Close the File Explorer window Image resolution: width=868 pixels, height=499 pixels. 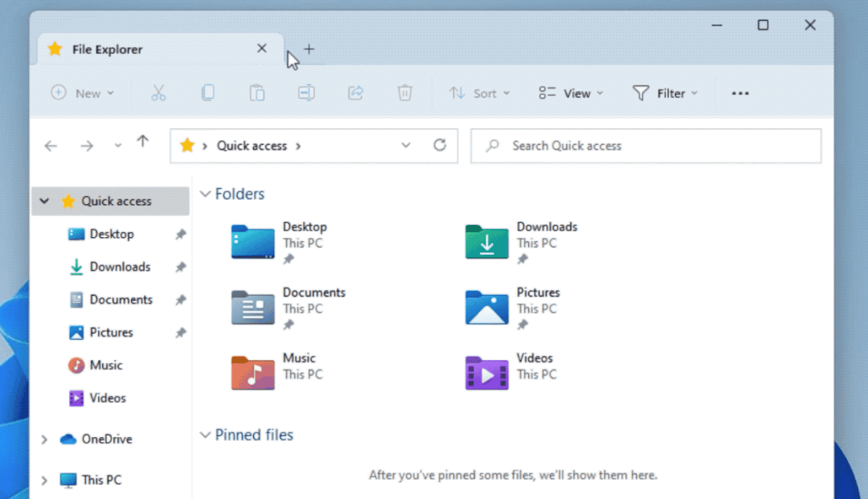tap(810, 25)
